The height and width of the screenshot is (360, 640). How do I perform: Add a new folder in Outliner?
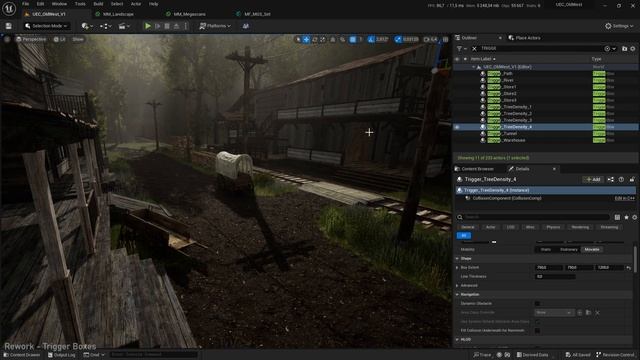point(624,49)
